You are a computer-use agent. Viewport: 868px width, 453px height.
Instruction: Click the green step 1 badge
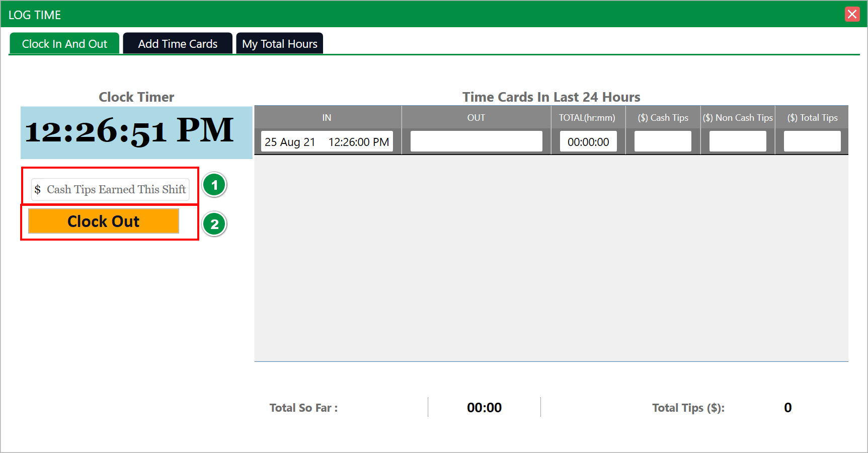[x=214, y=185]
